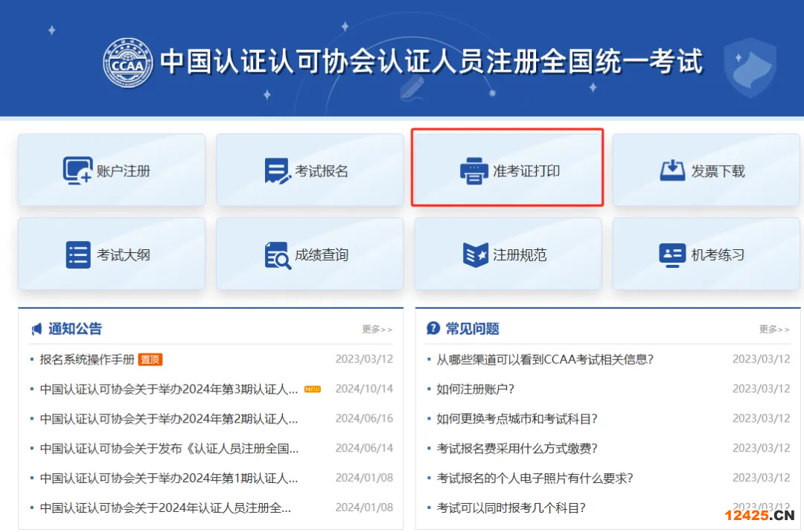
Task: Open FAQ 如何注册账户?
Action: tap(475, 390)
